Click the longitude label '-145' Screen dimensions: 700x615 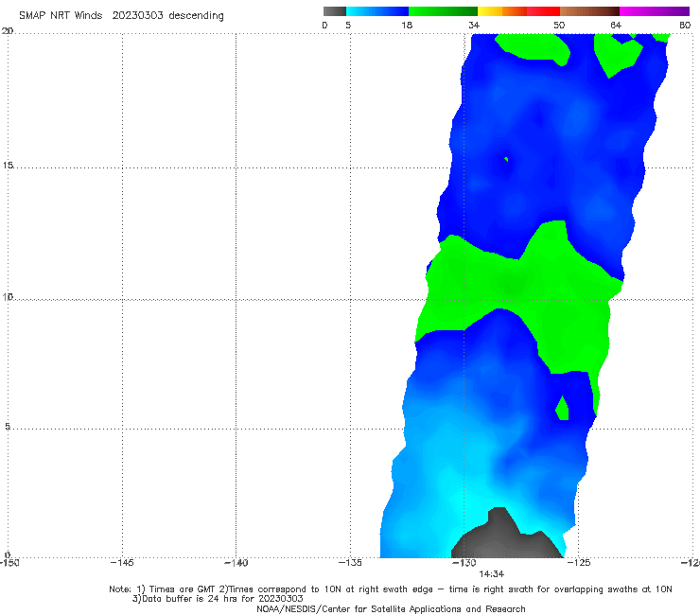click(122, 563)
